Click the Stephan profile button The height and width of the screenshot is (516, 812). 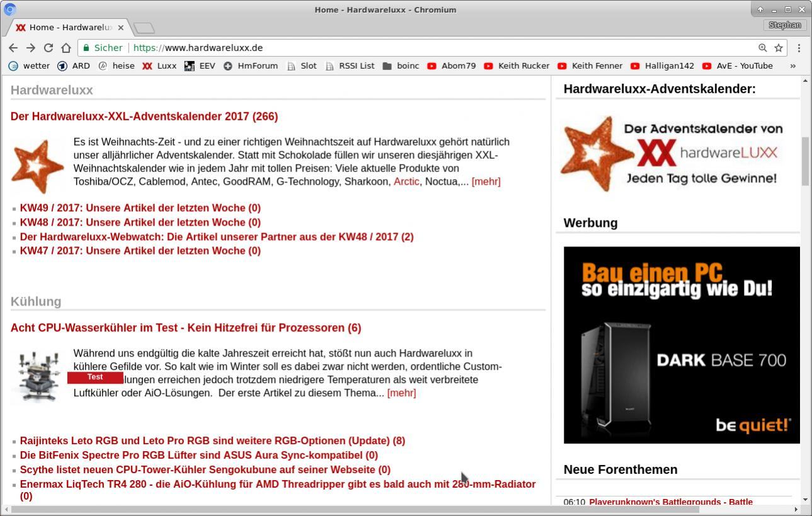784,25
